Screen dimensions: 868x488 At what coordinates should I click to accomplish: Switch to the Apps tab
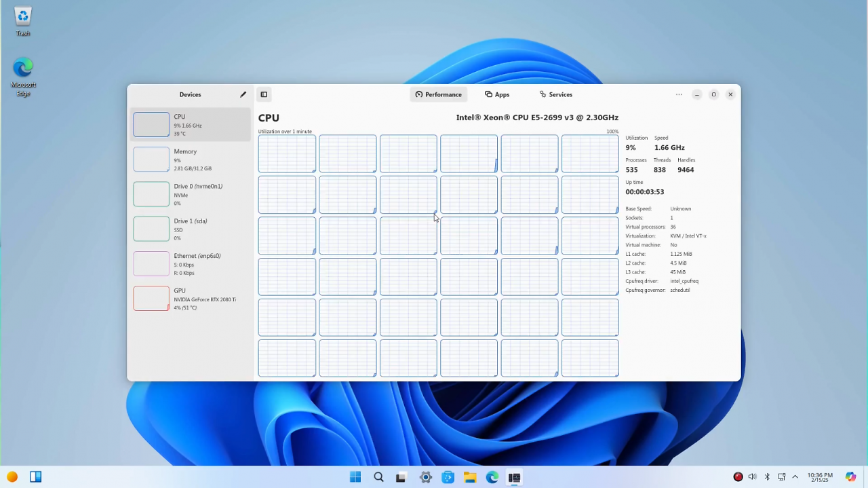click(x=497, y=94)
